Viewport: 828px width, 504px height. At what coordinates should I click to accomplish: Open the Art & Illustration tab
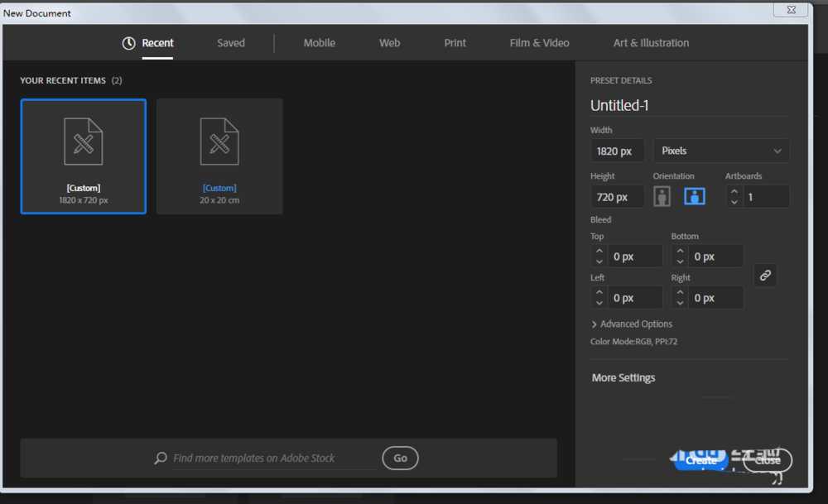(651, 43)
